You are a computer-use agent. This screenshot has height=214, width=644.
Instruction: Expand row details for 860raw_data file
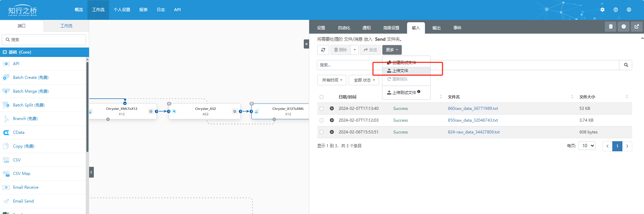332,109
